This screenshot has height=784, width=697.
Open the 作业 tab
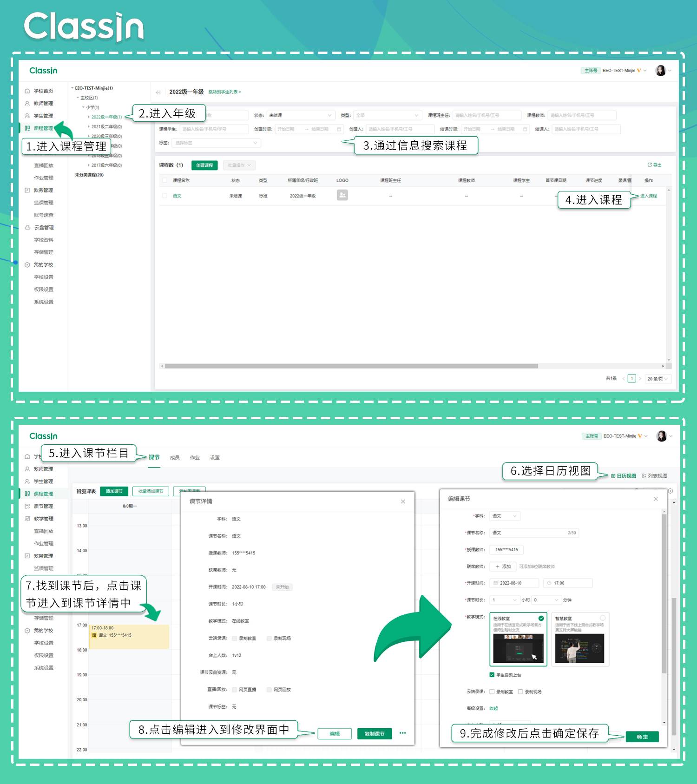click(x=195, y=458)
